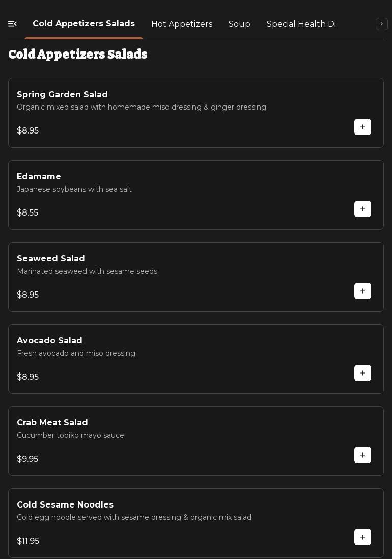Select Cold Sesame Noodles item name
The height and width of the screenshot is (559, 392).
tap(65, 505)
